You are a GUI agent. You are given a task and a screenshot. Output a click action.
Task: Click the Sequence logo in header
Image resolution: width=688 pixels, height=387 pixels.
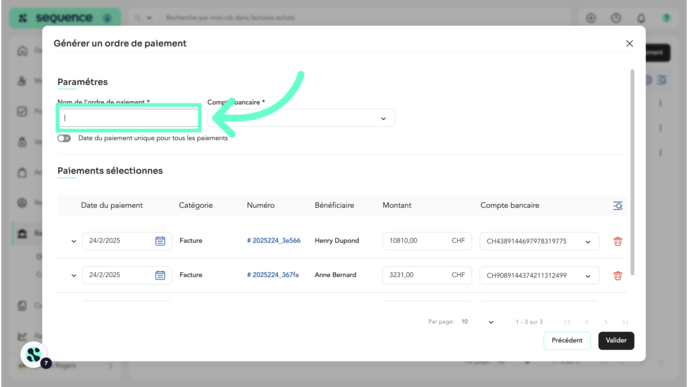pos(64,18)
